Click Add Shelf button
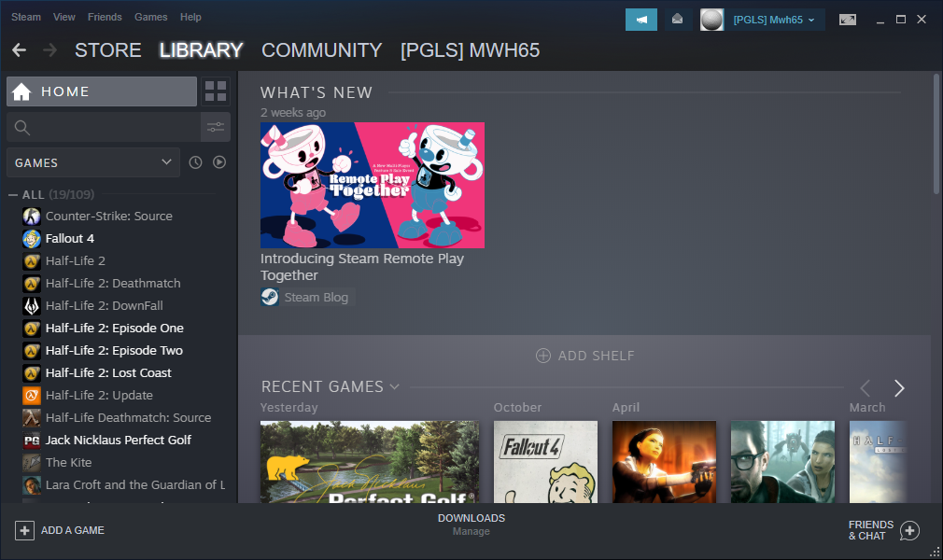The image size is (943, 560). (584, 356)
